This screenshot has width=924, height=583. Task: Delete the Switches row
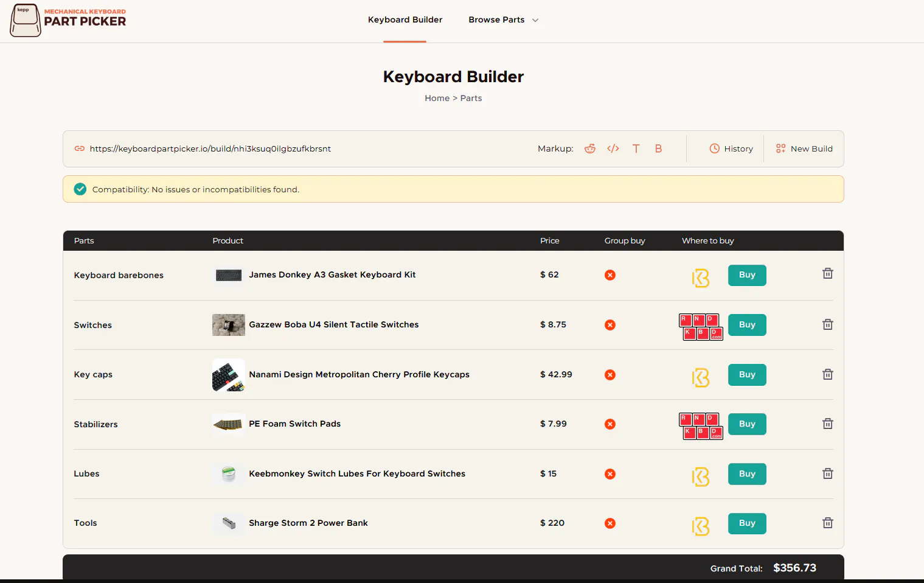pos(828,324)
